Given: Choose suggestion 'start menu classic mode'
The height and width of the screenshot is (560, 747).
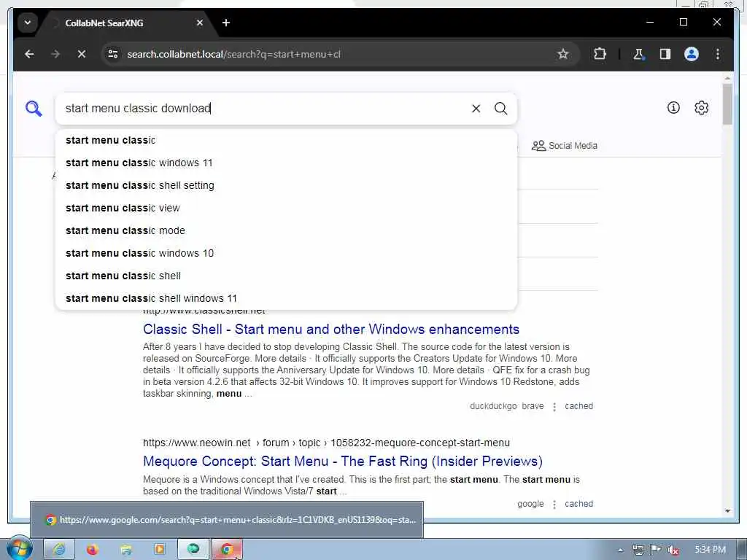Looking at the screenshot, I should [x=286, y=230].
